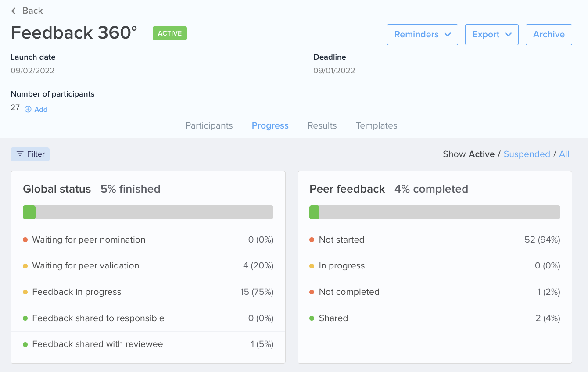Screen dimensions: 588x372
Task: Click the Feedback 360° title
Action: (x=74, y=33)
